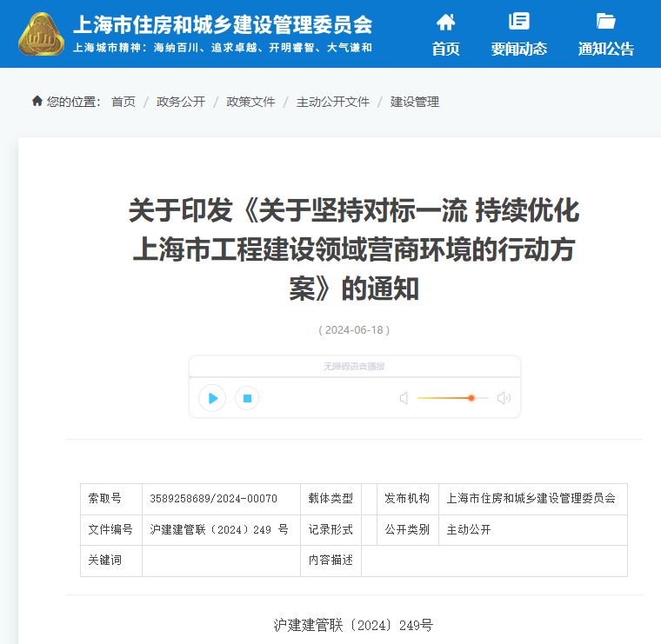Click the 沪建建管联〔2024〕249 号 table cell
Image resolution: width=661 pixels, height=644 pixels.
221,530
